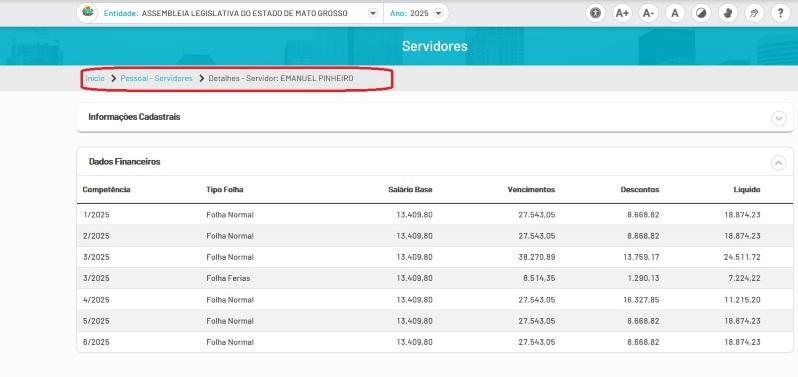
Task: Decrease font size with A- button
Action: pyautogui.click(x=648, y=13)
